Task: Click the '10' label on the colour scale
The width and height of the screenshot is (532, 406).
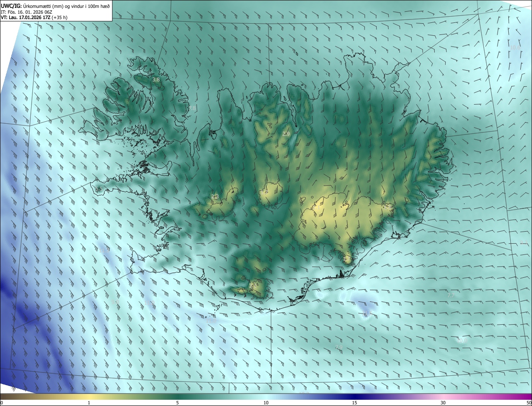Action: tap(266, 403)
